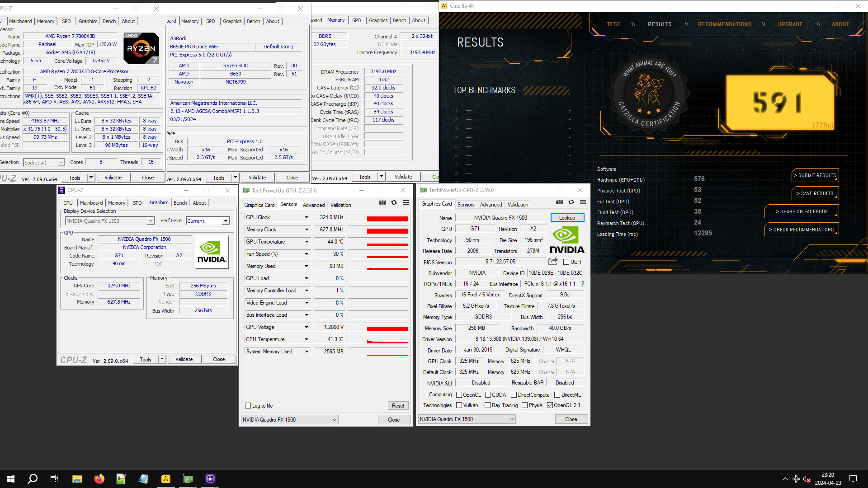
Task: Expand the Display Device Selection dropdown
Action: (151, 221)
